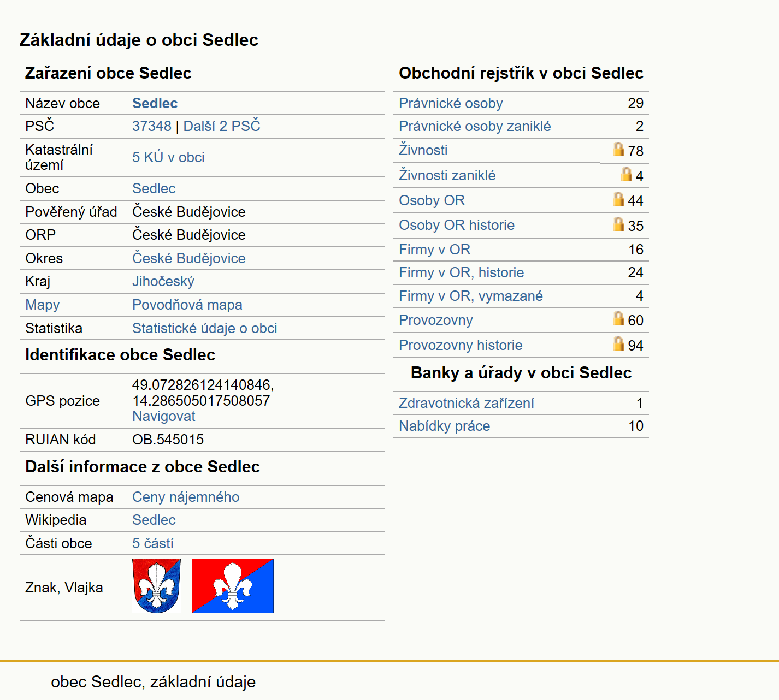The height and width of the screenshot is (700, 779).
Task: Click Navigovat under GPS pozice
Action: [x=164, y=416]
